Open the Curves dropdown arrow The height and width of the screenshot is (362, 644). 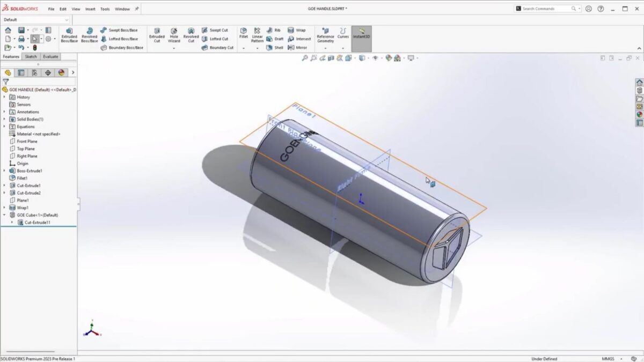(x=343, y=49)
